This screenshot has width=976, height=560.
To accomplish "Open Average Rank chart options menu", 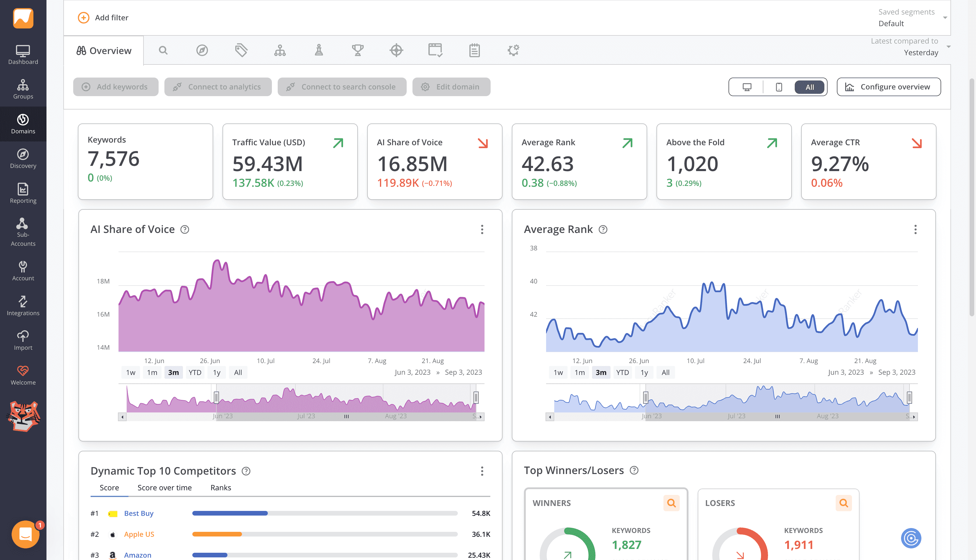I will (x=915, y=230).
